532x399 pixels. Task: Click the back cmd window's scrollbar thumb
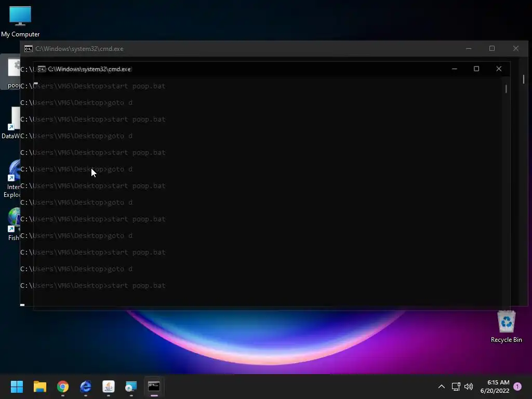coord(524,79)
